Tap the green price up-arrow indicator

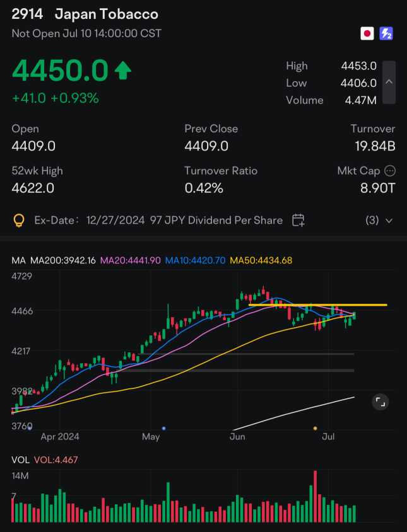point(122,70)
